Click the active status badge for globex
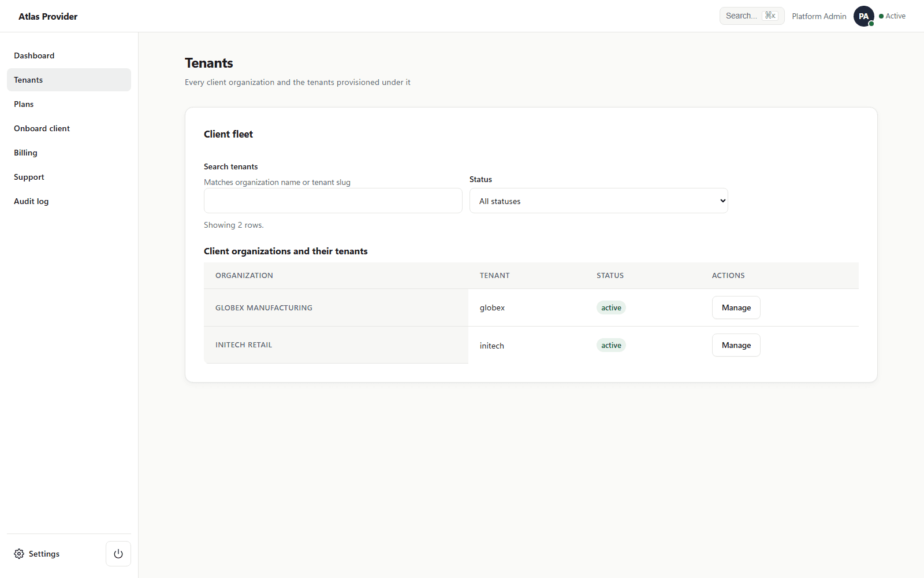This screenshot has height=578, width=924. (611, 307)
